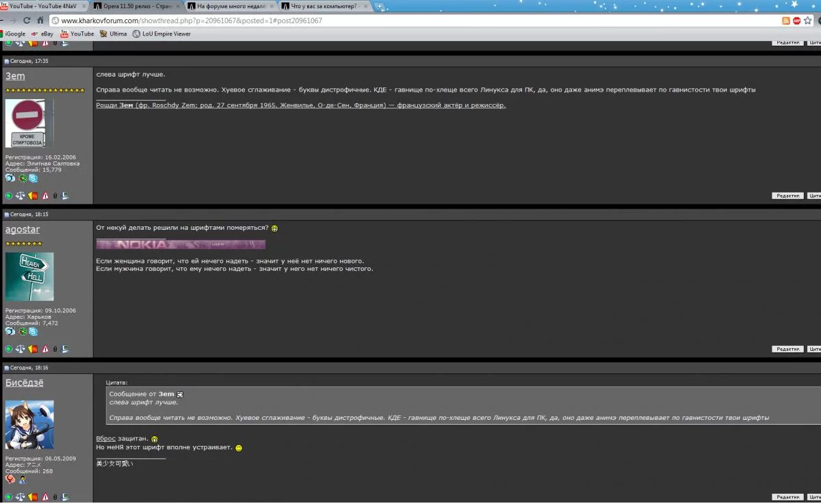Toggle the bookmark star in the address bar

(807, 21)
